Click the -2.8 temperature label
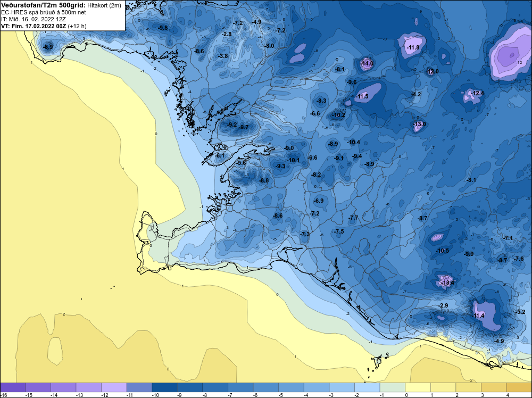This screenshot has width=532, height=398. 227,34
